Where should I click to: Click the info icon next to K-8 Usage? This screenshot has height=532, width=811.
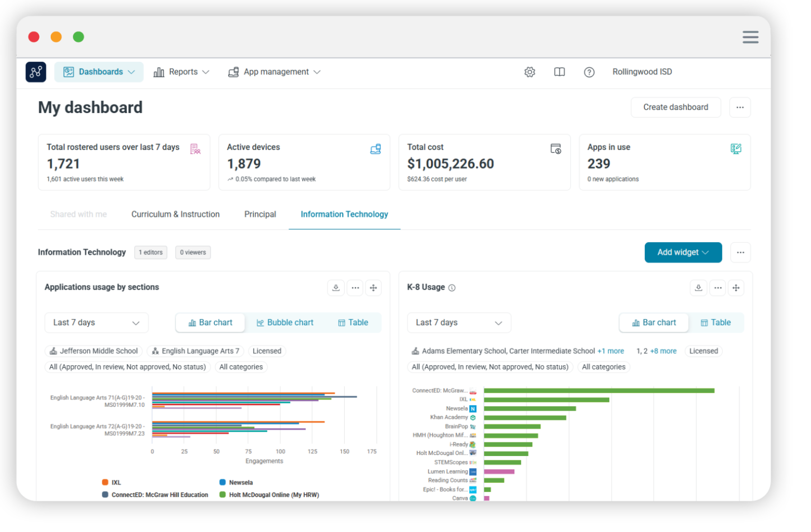452,288
